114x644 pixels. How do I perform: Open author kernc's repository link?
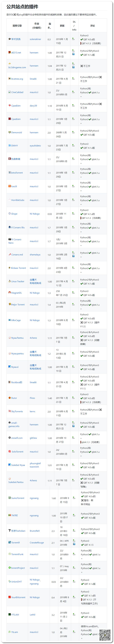click(33, 411)
